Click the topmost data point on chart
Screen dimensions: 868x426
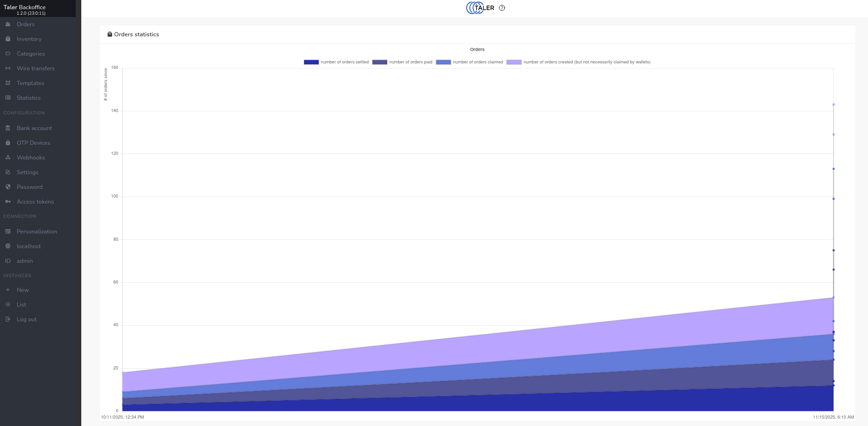pyautogui.click(x=834, y=105)
